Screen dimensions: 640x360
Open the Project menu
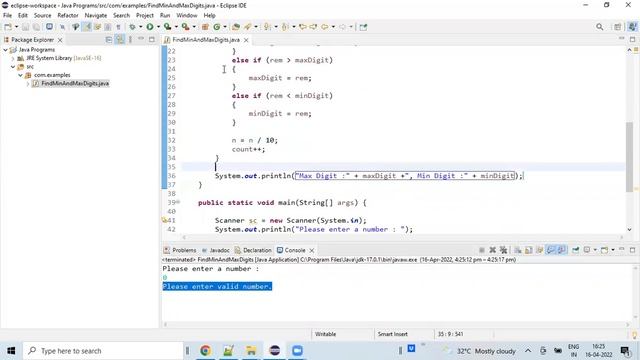tap(145, 16)
